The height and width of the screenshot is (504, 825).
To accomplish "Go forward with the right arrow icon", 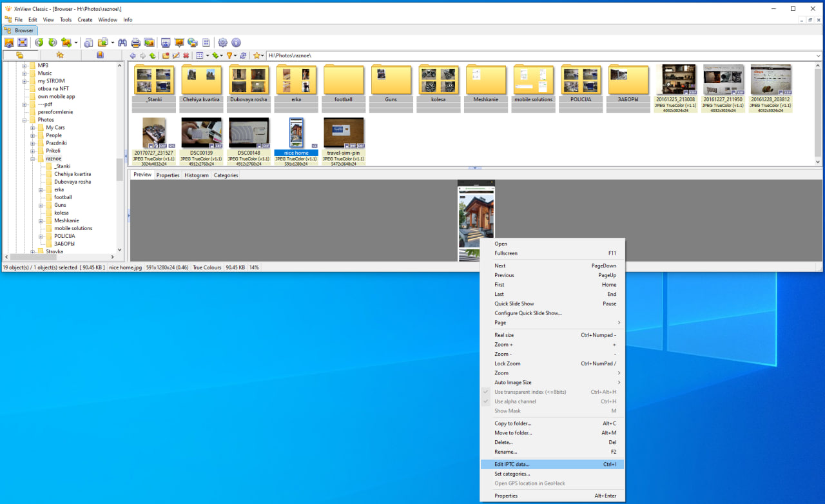I will click(142, 55).
